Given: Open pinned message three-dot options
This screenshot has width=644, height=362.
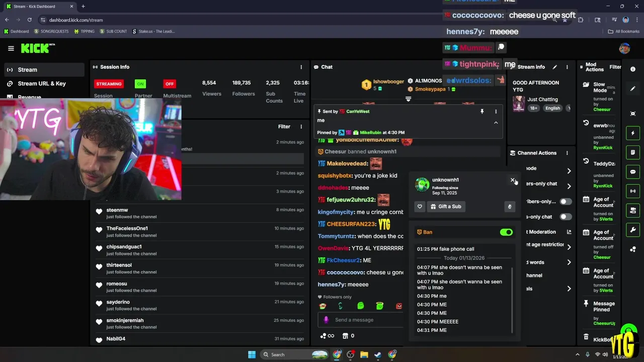Looking at the screenshot, I should pyautogui.click(x=496, y=112).
